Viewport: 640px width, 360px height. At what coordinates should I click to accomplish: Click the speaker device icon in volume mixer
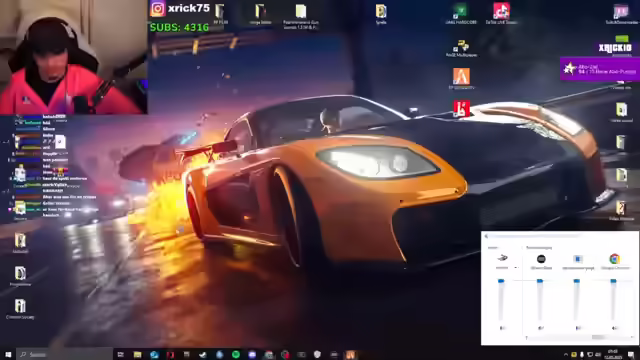click(x=502, y=258)
